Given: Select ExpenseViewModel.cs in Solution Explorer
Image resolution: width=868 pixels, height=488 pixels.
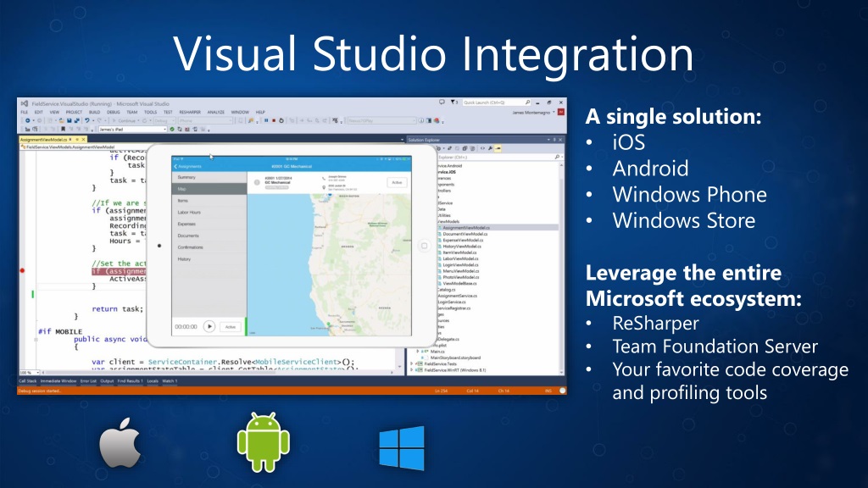Looking at the screenshot, I should pyautogui.click(x=463, y=240).
